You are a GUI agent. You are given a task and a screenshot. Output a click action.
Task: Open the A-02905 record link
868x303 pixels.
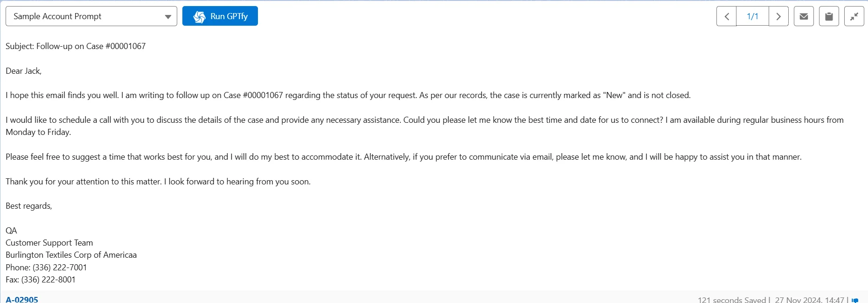[22, 299]
